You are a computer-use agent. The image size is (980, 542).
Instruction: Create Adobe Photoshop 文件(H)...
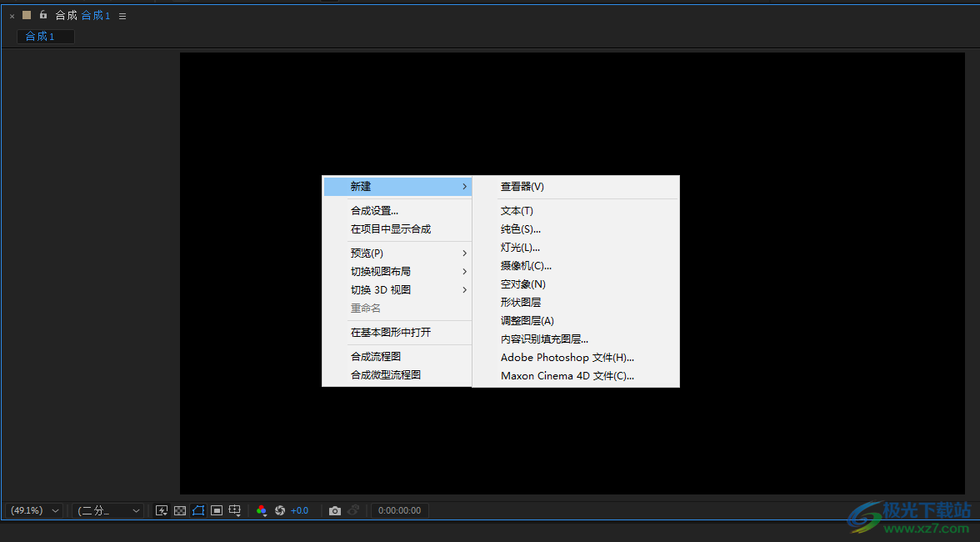[576, 358]
